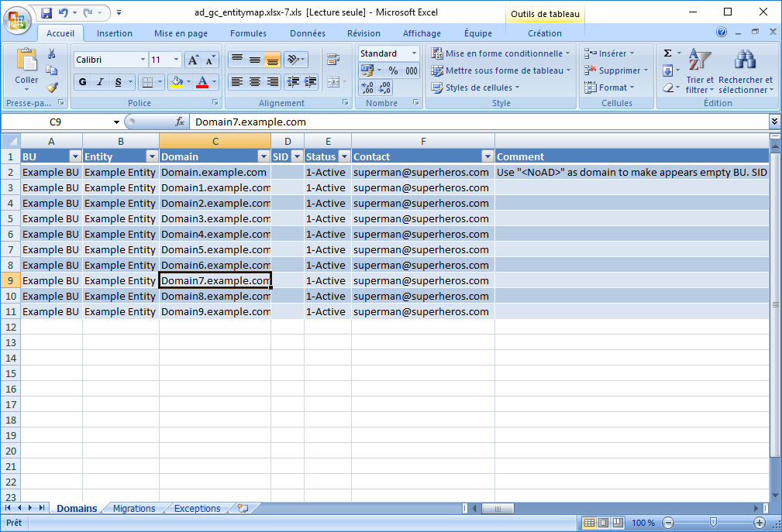Switch to Normal view in status bar

point(589,523)
